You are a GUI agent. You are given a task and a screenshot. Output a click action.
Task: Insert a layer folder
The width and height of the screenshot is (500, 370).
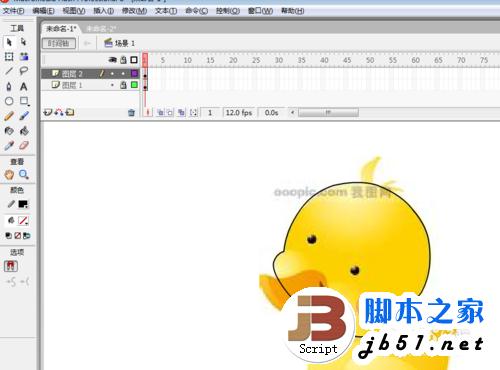coord(70,113)
